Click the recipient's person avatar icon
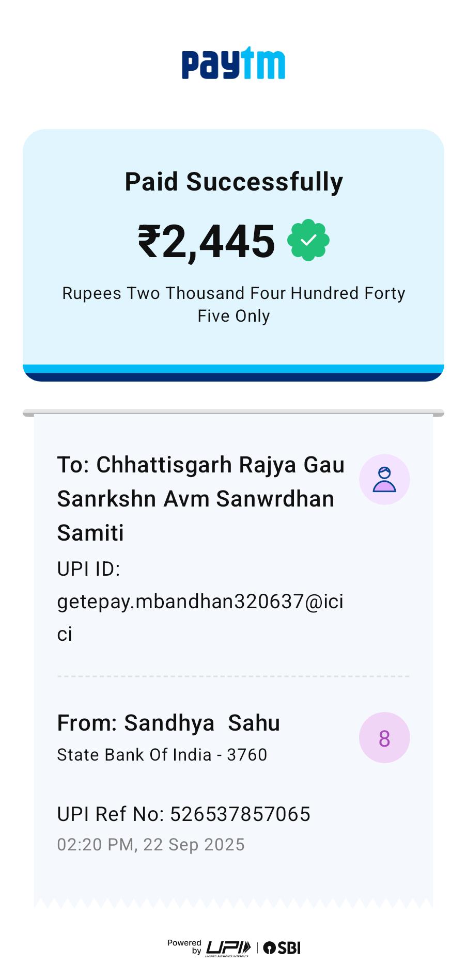Image resolution: width=467 pixels, height=980 pixels. click(x=384, y=480)
